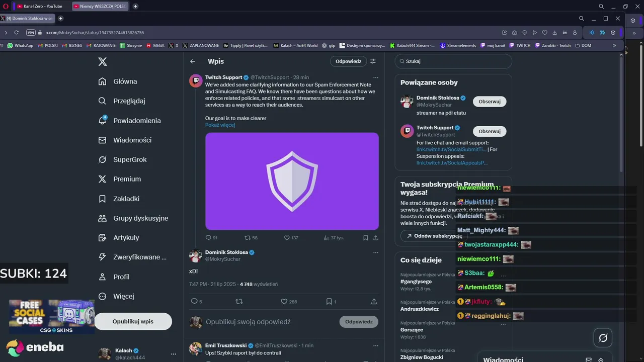Take a snapshot with camera toolbar icon
644x362 pixels.
click(x=514, y=32)
